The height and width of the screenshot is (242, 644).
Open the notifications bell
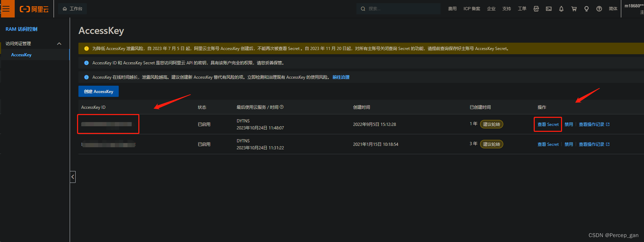tap(561, 9)
